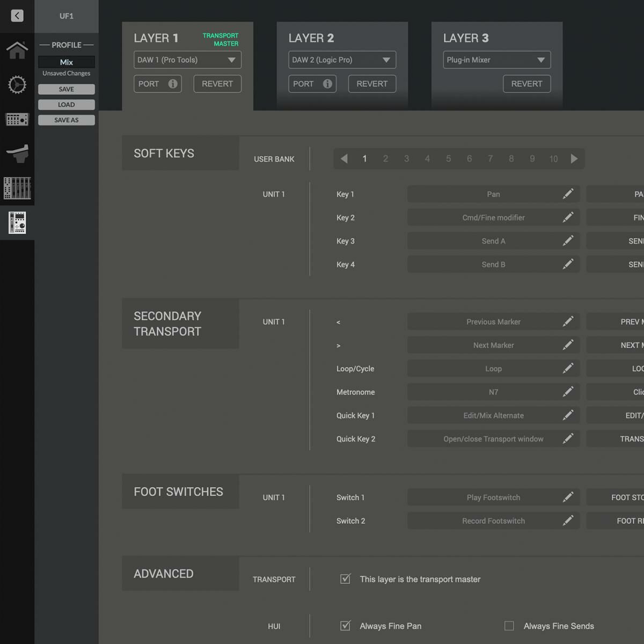Open DAW 1 (Pro Tools) dropdown
This screenshot has width=644, height=644.
tap(187, 60)
